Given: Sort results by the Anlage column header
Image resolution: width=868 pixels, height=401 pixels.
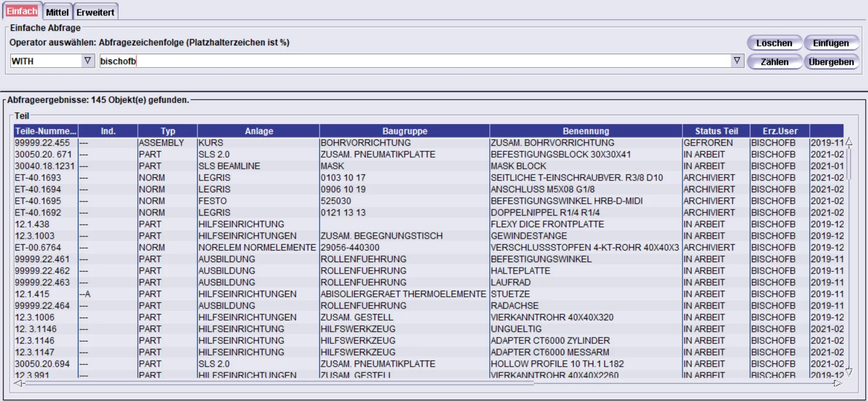Looking at the screenshot, I should [x=258, y=131].
